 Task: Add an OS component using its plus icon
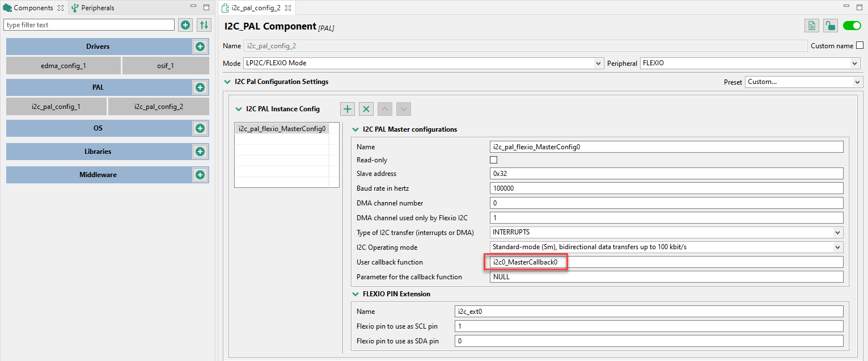(200, 128)
